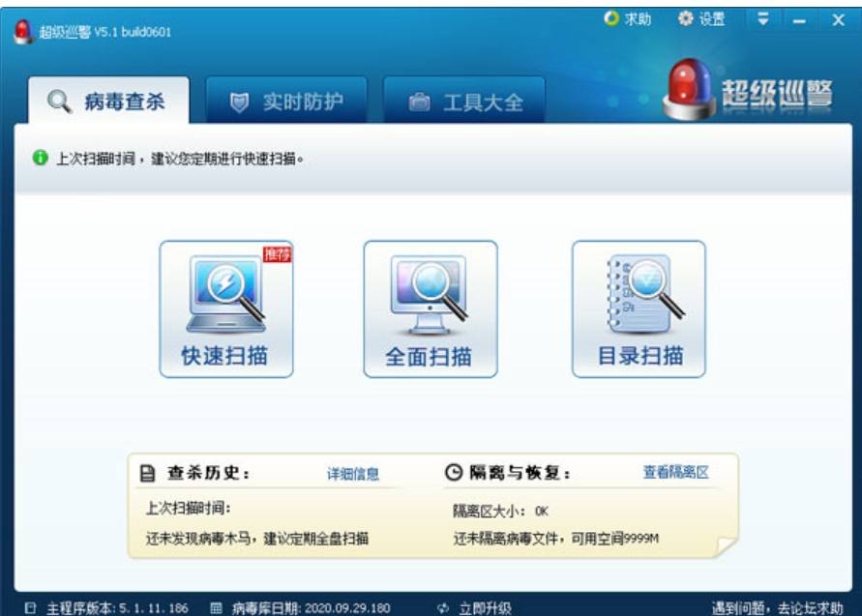
Task: Open the 实时防护 tab
Action: [286, 101]
